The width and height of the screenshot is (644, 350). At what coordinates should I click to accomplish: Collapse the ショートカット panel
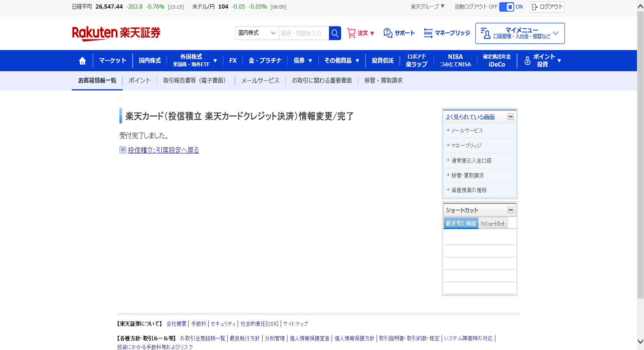[x=511, y=210]
